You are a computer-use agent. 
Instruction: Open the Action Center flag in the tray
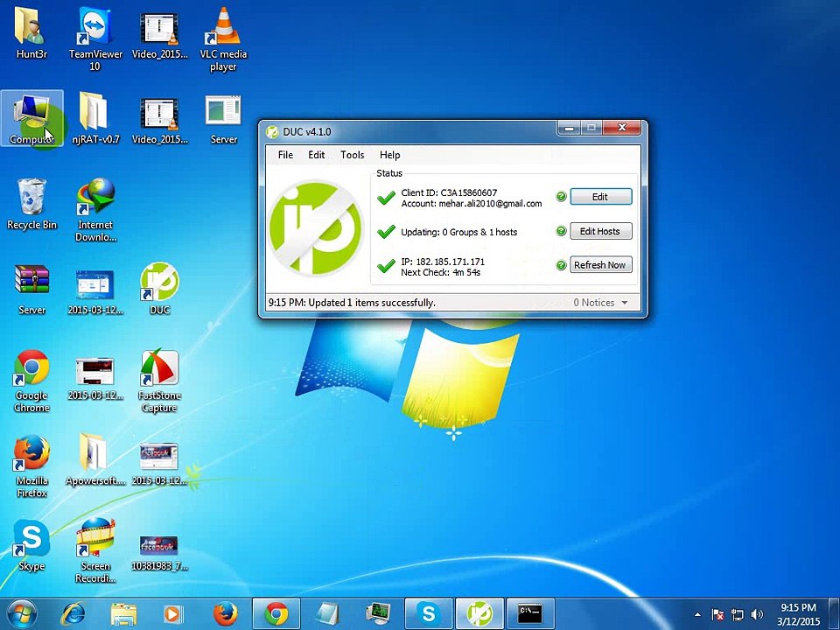(x=717, y=614)
